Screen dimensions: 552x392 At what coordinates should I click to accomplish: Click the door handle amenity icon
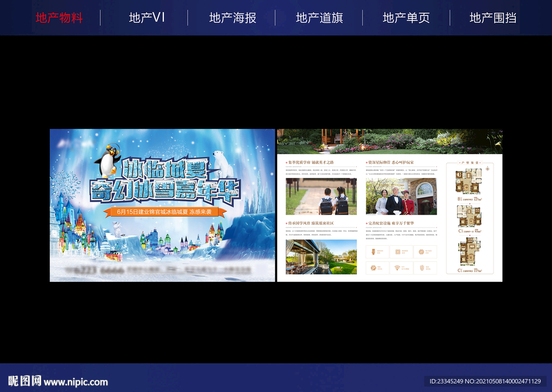374,252
